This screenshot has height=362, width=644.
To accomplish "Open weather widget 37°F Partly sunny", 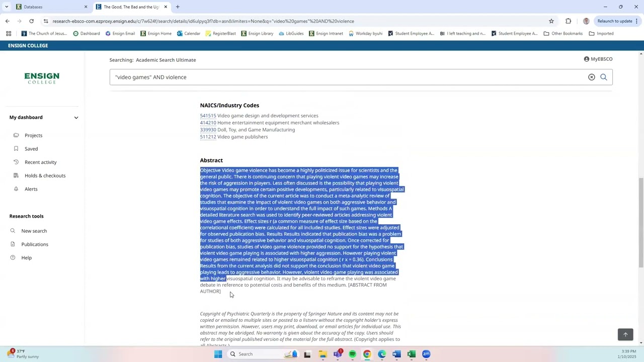I will click(23, 354).
